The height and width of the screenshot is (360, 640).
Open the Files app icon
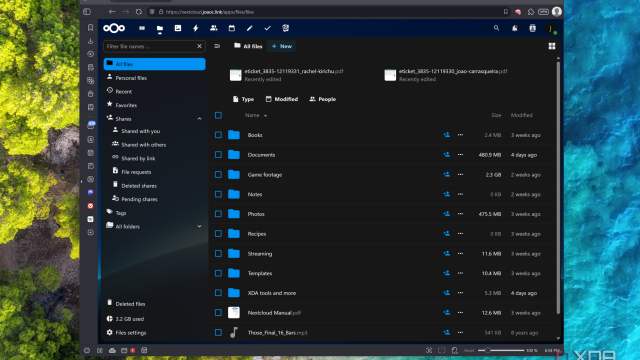(x=160, y=28)
